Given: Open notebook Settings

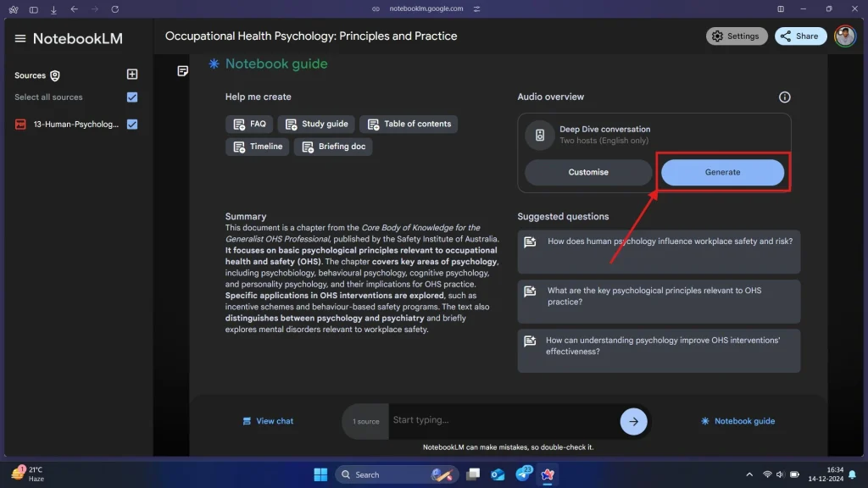Looking at the screenshot, I should point(737,36).
